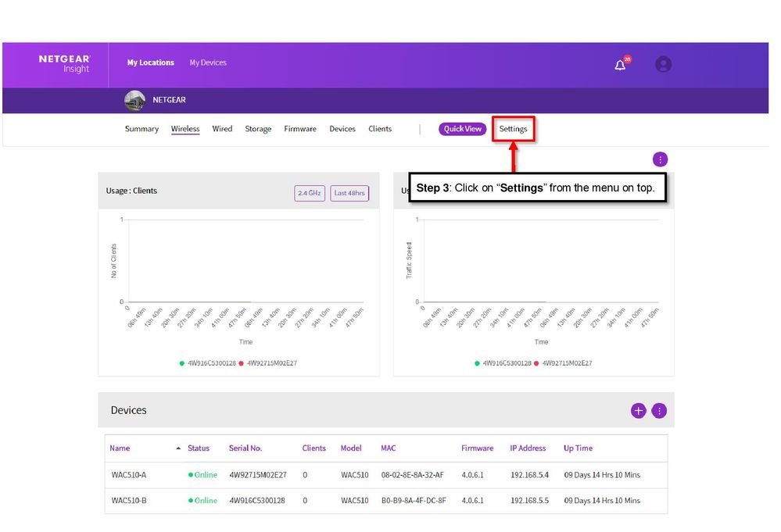Click IP address 192.168.5.4

click(x=529, y=475)
